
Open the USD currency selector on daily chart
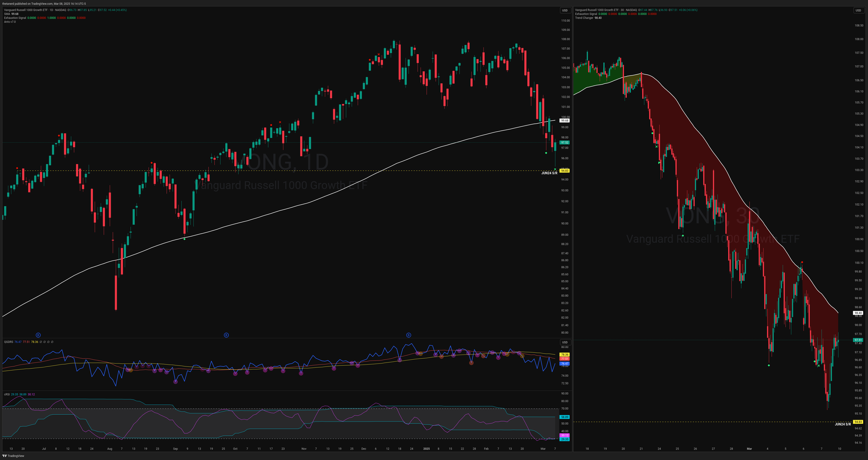[565, 10]
